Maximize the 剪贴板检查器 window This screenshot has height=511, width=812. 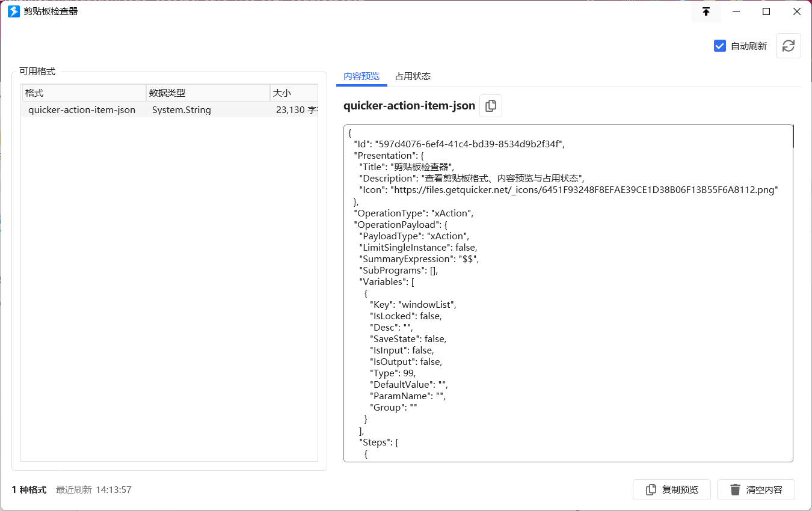click(766, 11)
